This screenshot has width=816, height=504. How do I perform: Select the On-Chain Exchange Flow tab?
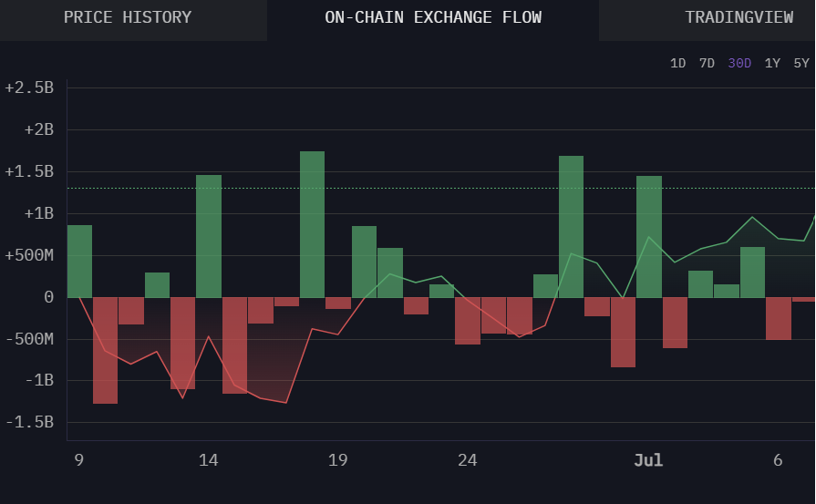point(433,17)
